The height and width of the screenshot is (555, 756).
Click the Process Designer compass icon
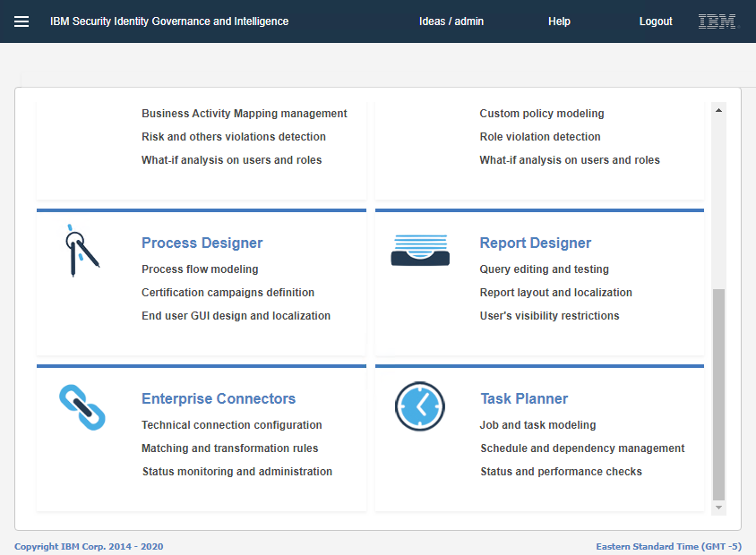click(x=82, y=251)
